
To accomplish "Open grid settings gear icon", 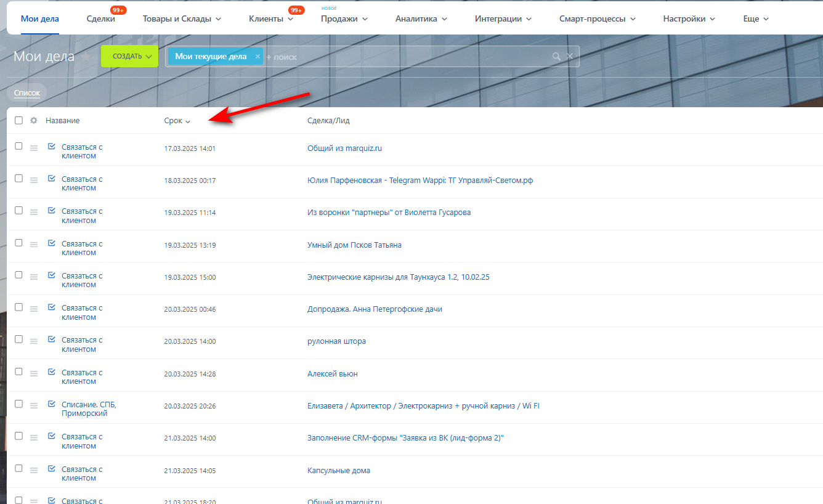I will tap(34, 121).
